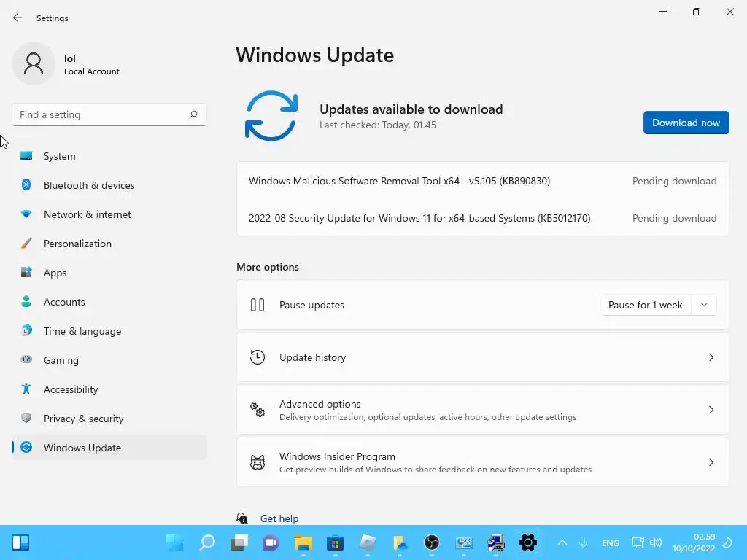Open the Pause for 1 week dropdown
Screen dimensions: 747x560
tap(704, 305)
